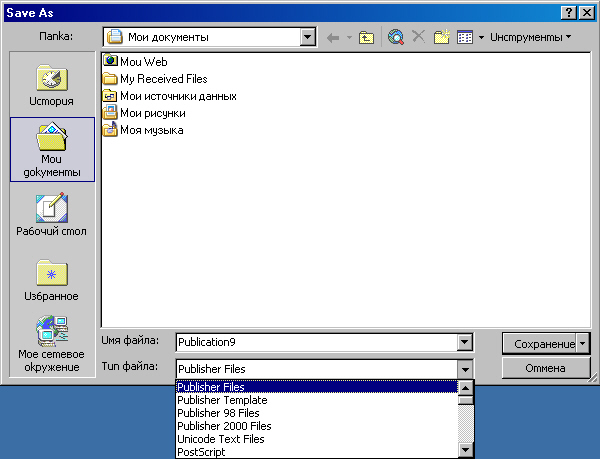Open Мое сетевое окружение network places
Screen dimensions: 600x459
51,345
